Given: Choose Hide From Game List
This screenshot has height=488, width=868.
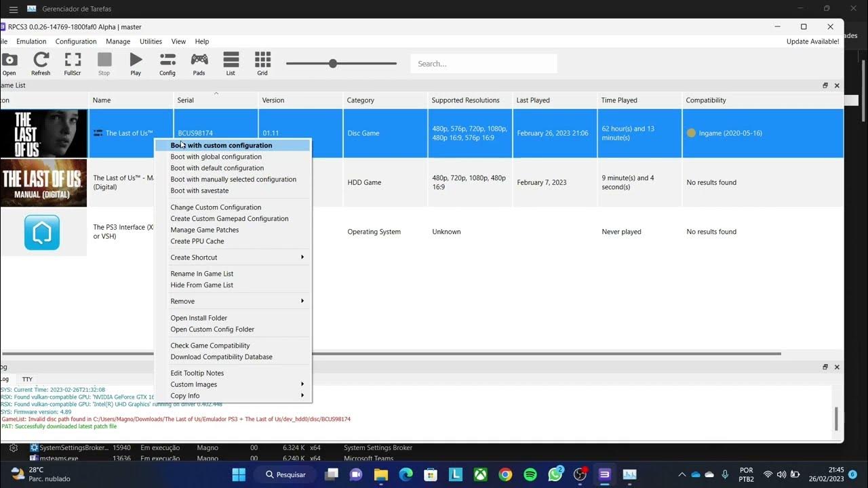Looking at the screenshot, I should pos(233,285).
